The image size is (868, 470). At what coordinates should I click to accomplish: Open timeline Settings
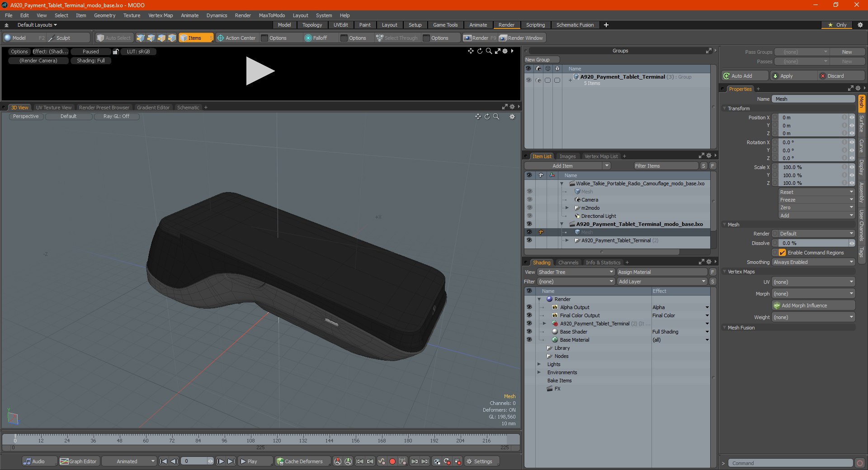coord(482,461)
